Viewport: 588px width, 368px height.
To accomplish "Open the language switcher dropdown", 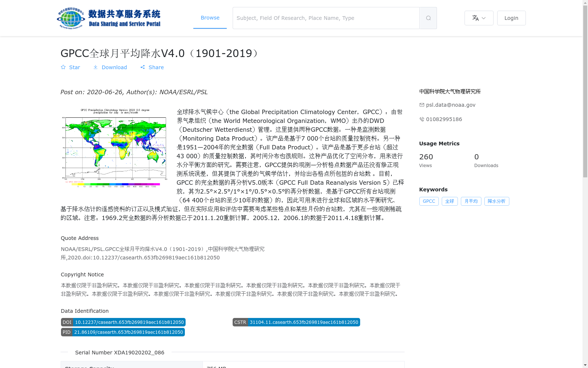I will pos(479,18).
